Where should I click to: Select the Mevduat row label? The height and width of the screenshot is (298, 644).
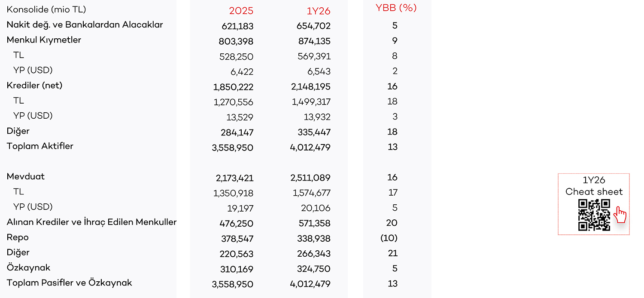point(26,176)
